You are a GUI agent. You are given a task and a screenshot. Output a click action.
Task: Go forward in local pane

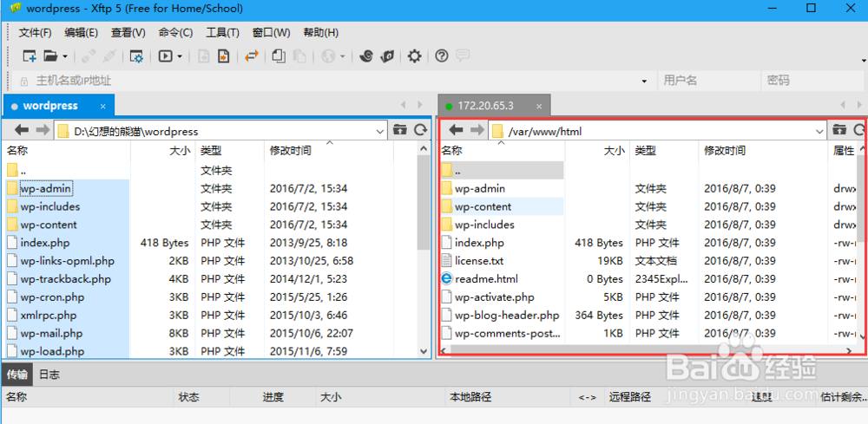(x=43, y=130)
